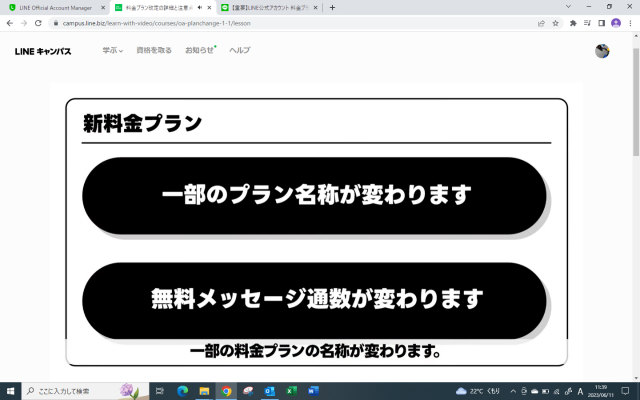Switch to the 【重要】LINE公式アカウント tab
640x400 pixels.
pos(269,8)
